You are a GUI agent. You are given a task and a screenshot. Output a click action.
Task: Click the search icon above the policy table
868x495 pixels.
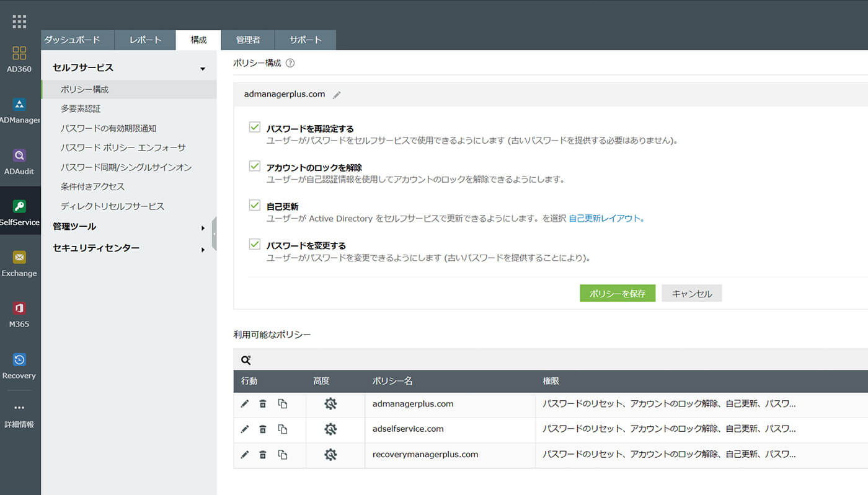coord(246,359)
